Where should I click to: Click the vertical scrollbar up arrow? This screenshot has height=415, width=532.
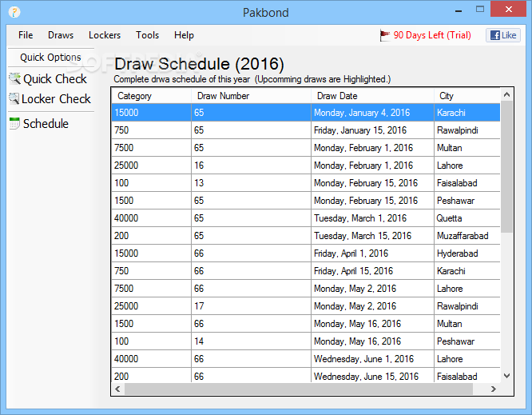(x=507, y=94)
